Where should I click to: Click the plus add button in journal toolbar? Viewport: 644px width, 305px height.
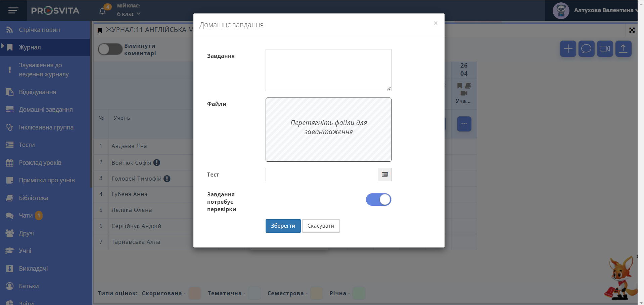568,49
